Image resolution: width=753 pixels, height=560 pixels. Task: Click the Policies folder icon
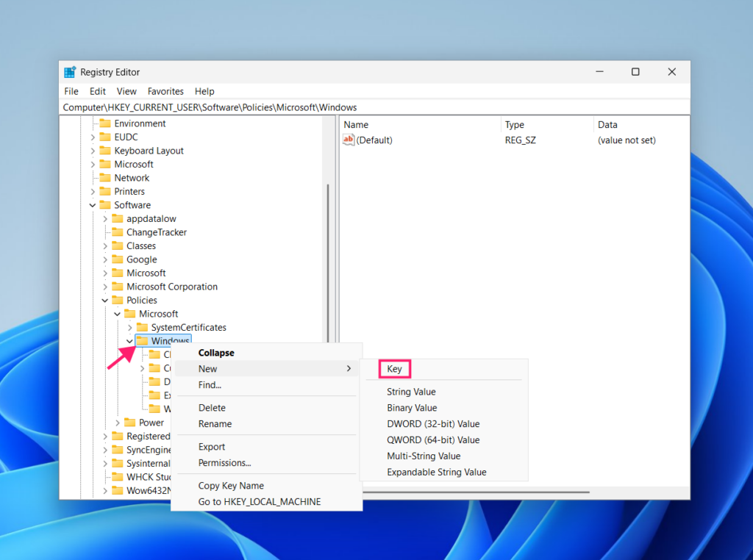pos(118,300)
